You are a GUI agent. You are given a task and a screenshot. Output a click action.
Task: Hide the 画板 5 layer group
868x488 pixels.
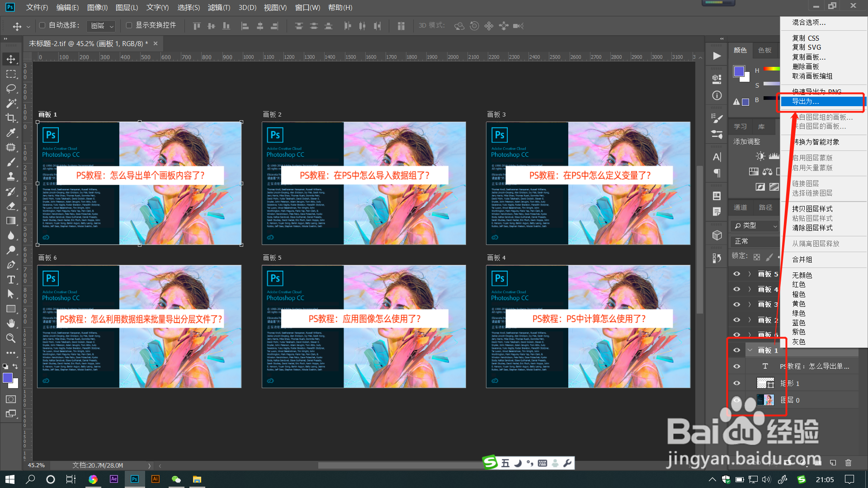[x=736, y=274]
